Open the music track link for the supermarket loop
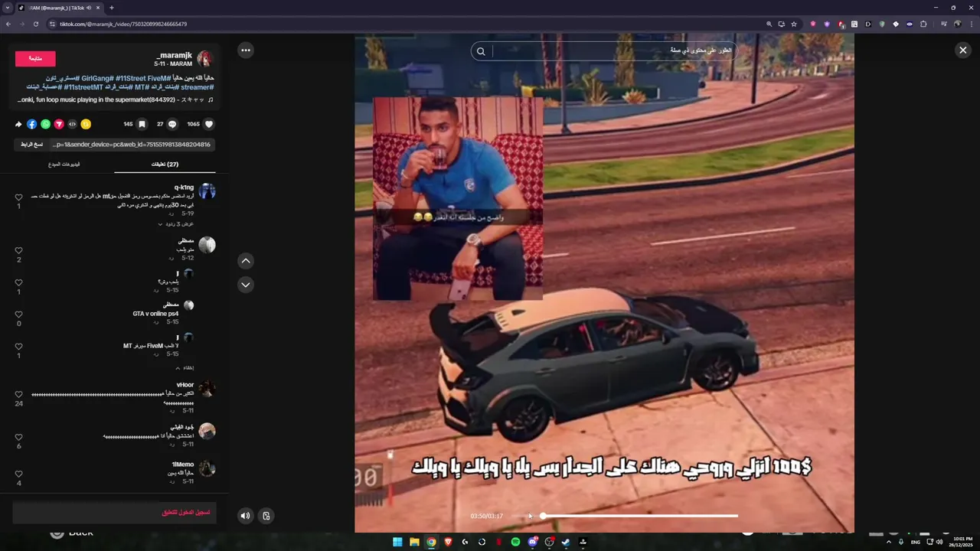980x551 pixels. pos(115,99)
